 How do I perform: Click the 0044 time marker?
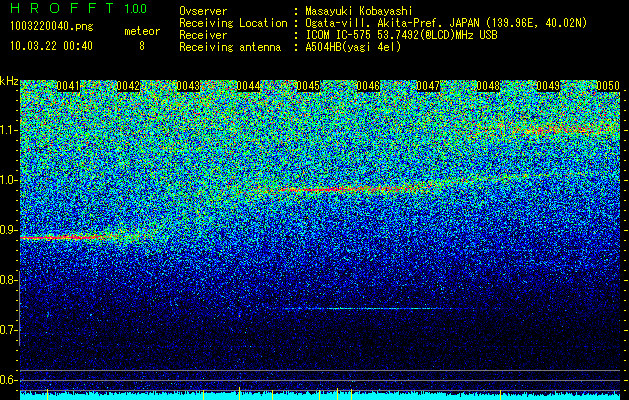pos(248,86)
